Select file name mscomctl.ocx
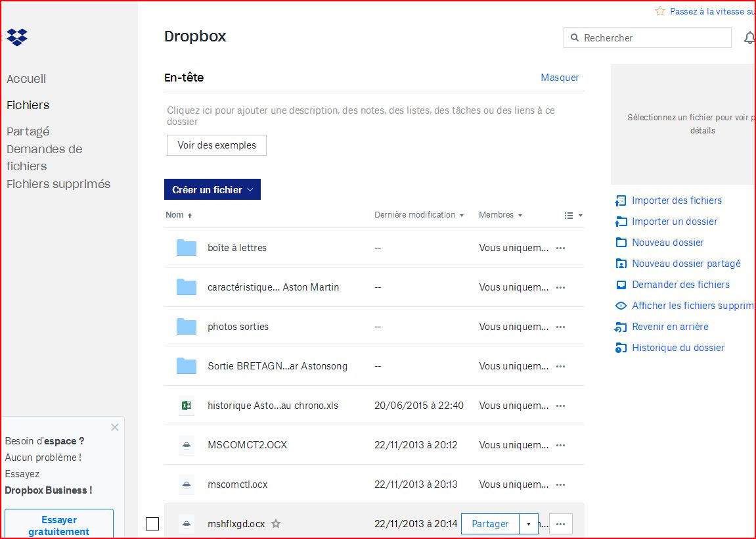The width and height of the screenshot is (756, 539). (238, 484)
